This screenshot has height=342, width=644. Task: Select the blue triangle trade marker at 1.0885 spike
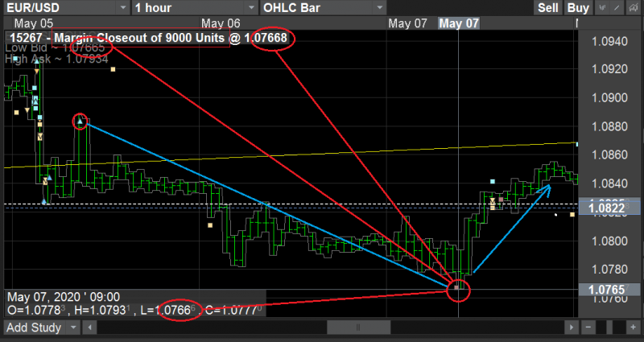tap(80, 122)
